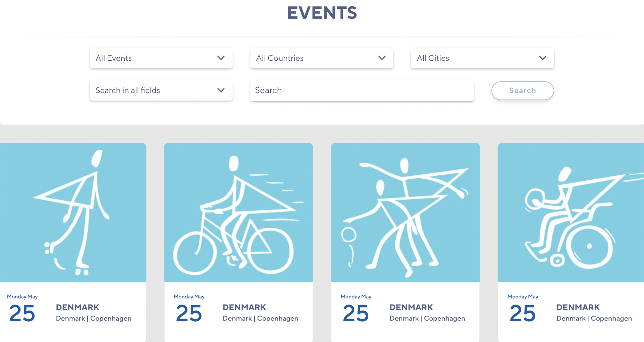
Task: Select the date 25 on cycling card
Action: point(189,313)
